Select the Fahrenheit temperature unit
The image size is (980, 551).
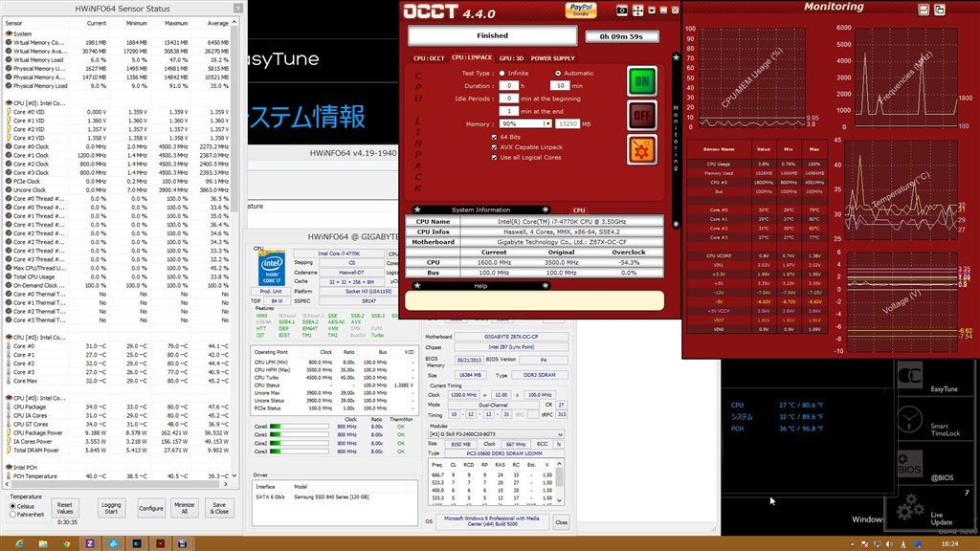[x=12, y=514]
